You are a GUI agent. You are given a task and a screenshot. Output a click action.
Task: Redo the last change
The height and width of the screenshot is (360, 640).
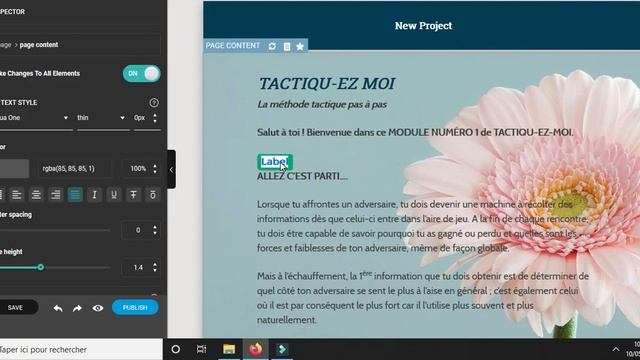pyautogui.click(x=77, y=308)
